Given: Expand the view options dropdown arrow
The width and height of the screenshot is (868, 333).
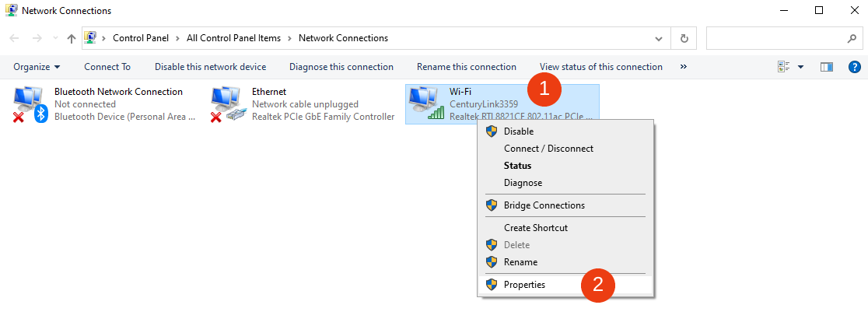Looking at the screenshot, I should point(801,67).
